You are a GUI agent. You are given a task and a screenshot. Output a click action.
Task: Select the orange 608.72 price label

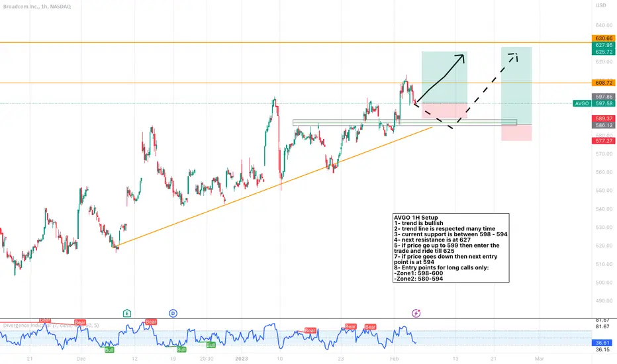[x=604, y=83]
